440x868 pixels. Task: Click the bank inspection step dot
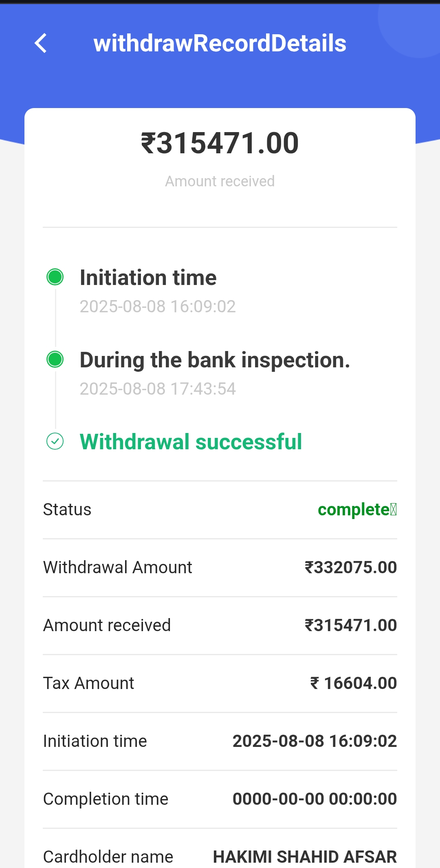pos(55,360)
